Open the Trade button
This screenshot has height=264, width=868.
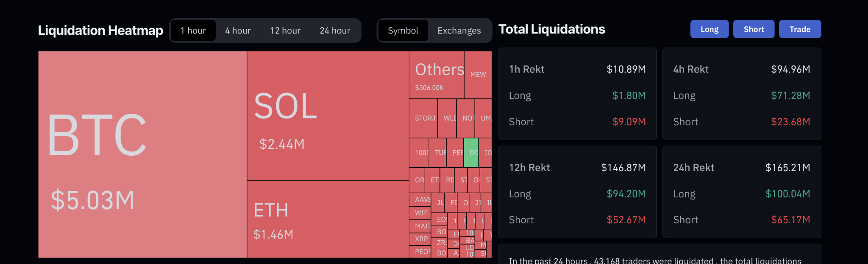point(800,29)
